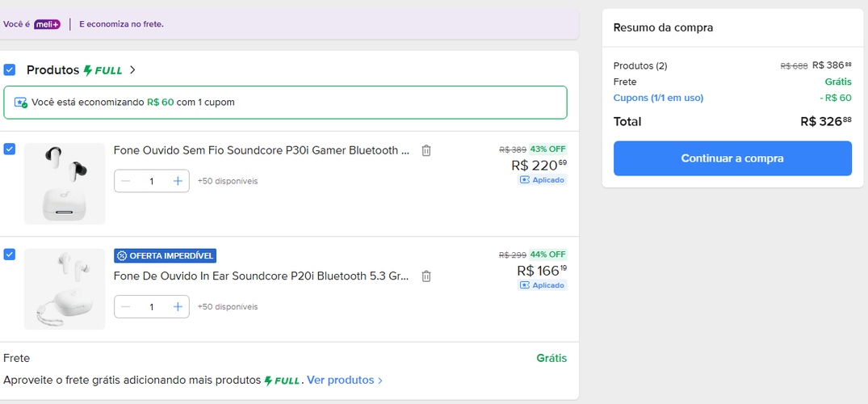Open the Soundcore P30i product thumbnail
Screen dimensions: 868x404
coord(65,183)
